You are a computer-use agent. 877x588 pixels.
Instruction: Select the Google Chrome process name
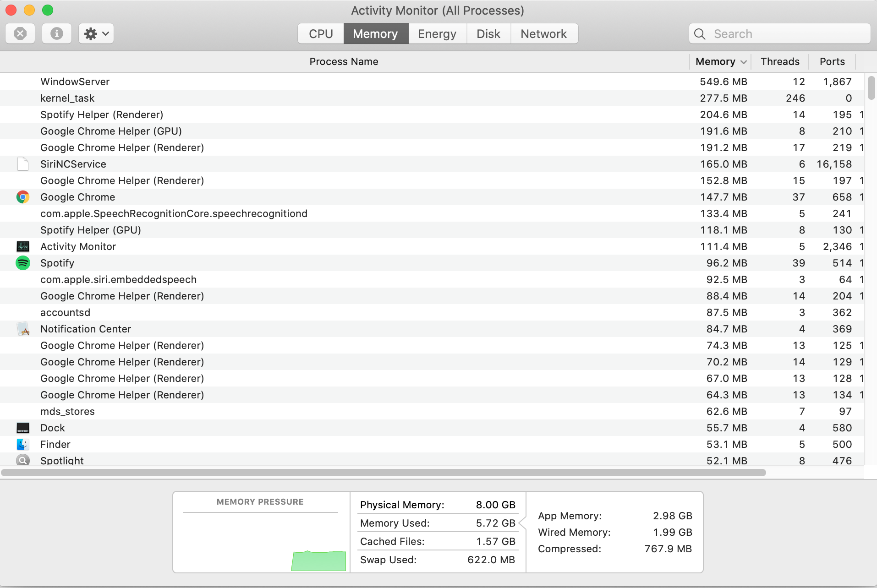tap(78, 197)
